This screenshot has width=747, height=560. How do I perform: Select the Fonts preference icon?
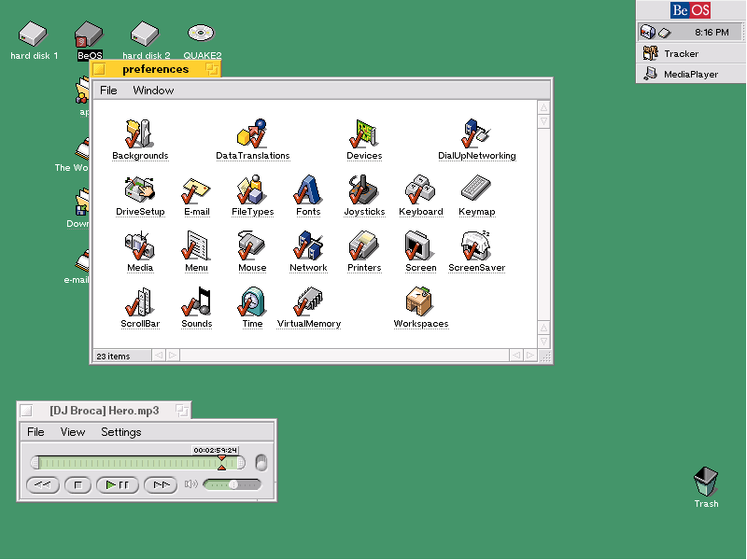[308, 191]
